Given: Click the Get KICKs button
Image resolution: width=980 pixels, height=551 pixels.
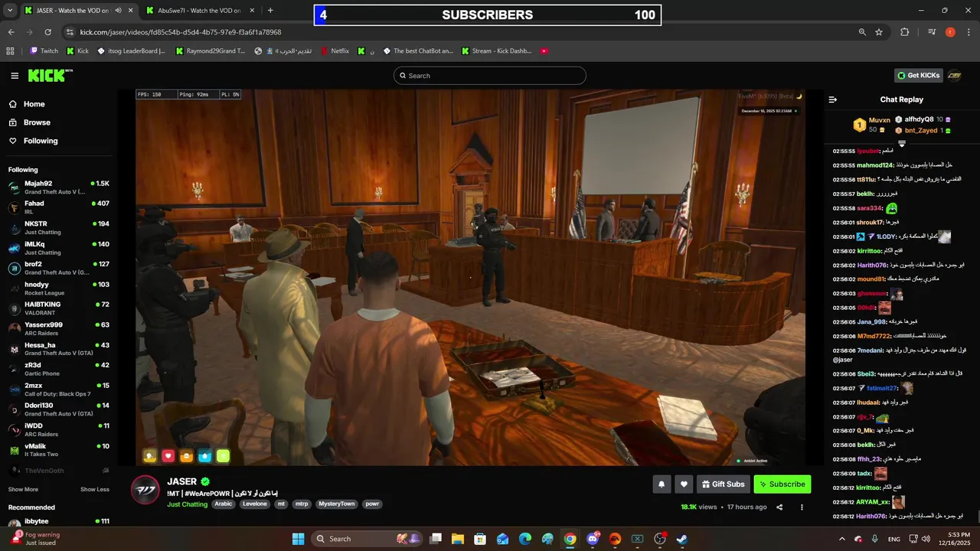Looking at the screenshot, I should click(919, 76).
